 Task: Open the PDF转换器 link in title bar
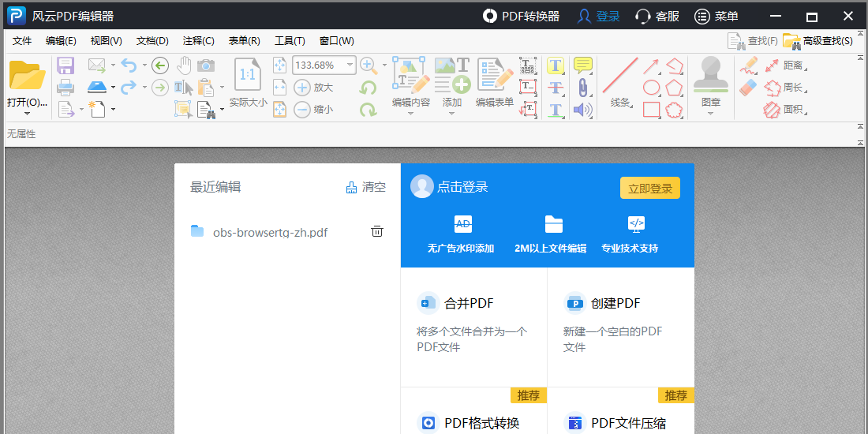pyautogui.click(x=521, y=16)
